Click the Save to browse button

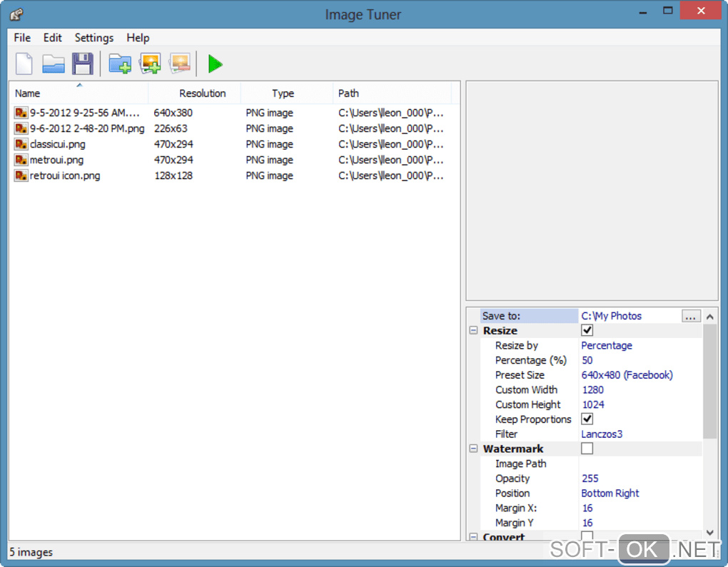click(x=691, y=316)
